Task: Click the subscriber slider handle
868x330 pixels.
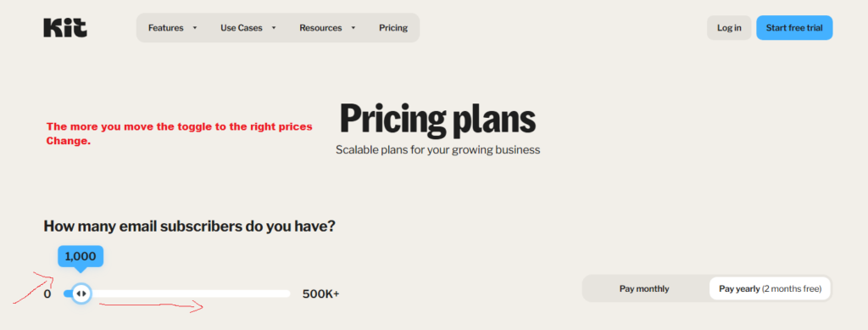Action: (x=81, y=294)
